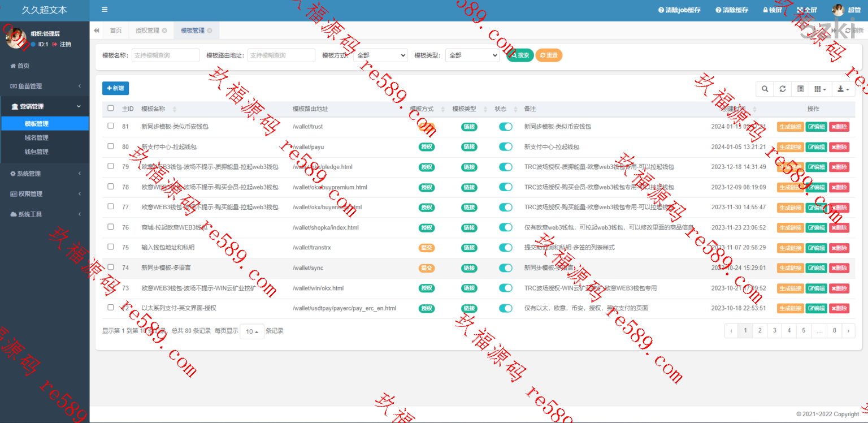This screenshot has width=868, height=423.
Task: Click the user avatar in top right
Action: 837,10
